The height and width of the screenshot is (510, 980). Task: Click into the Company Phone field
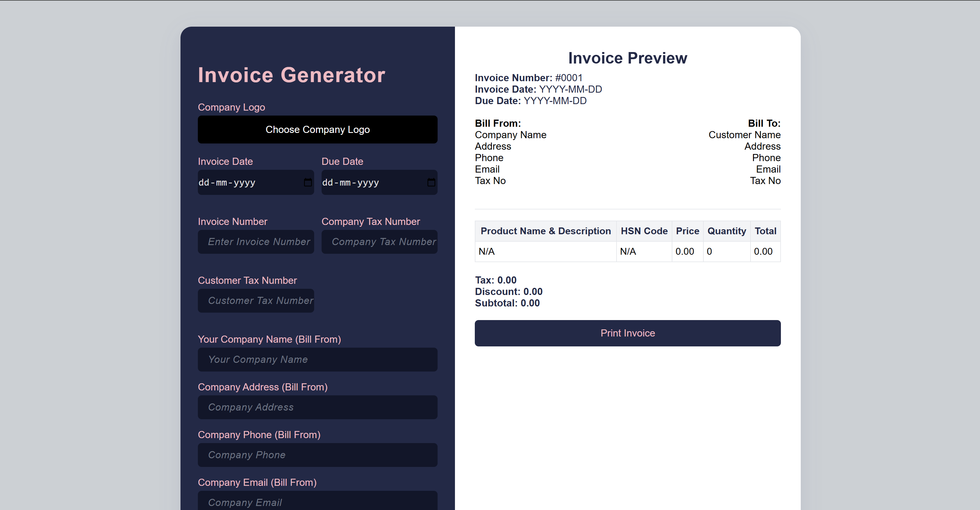[x=317, y=455]
